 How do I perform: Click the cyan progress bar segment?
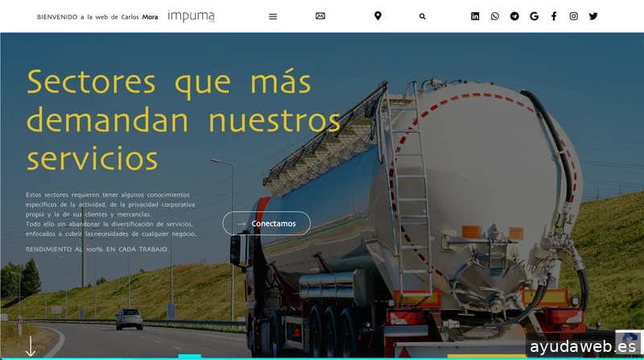tap(189, 356)
